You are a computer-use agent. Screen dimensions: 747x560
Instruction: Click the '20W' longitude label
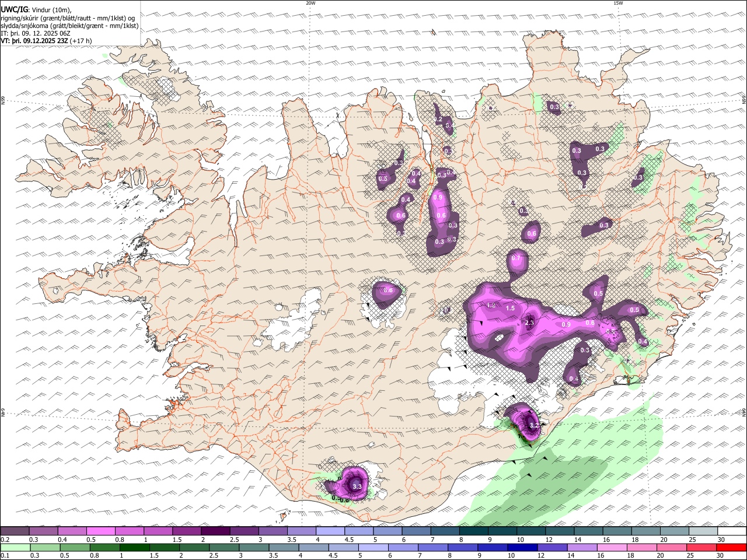tap(310, 3)
